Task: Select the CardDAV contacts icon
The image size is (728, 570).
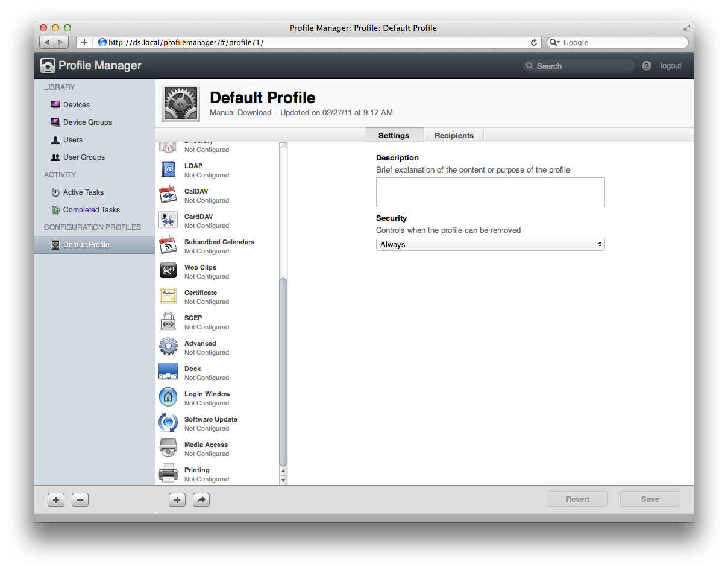Action: [x=168, y=220]
